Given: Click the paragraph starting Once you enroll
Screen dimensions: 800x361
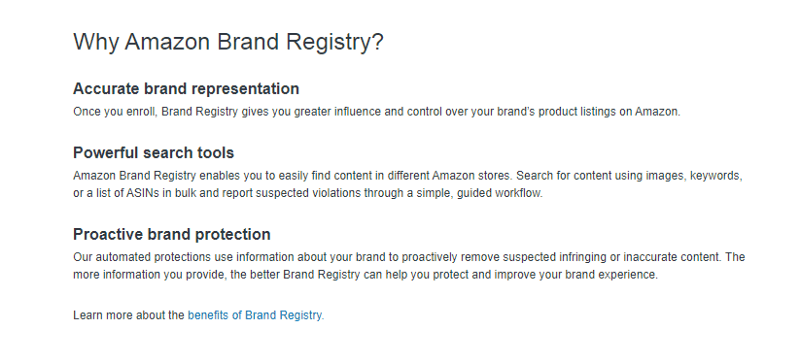Looking at the screenshot, I should pos(377,112).
